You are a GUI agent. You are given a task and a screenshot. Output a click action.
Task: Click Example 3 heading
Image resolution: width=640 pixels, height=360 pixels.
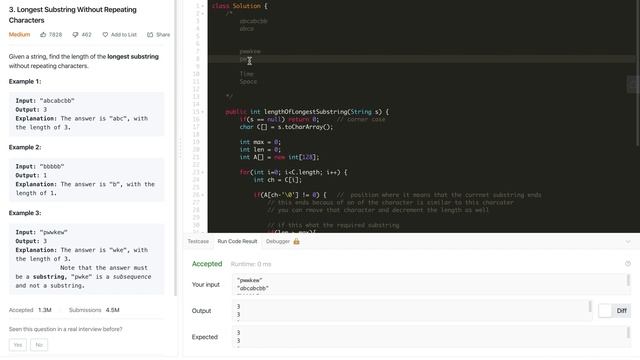25,213
